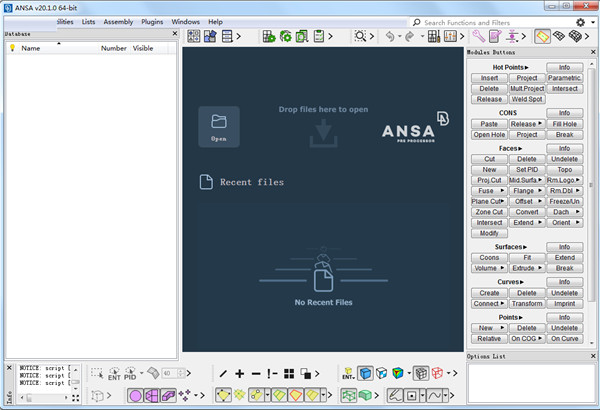Click the clipboard checklist toolbar icon

[318, 36]
